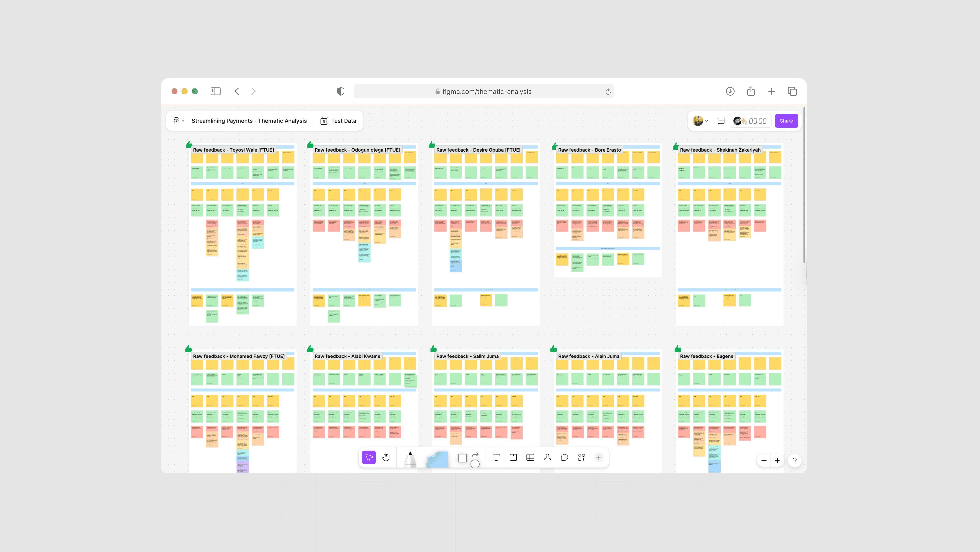
Task: Open the Test Data pages tab
Action: [338, 121]
